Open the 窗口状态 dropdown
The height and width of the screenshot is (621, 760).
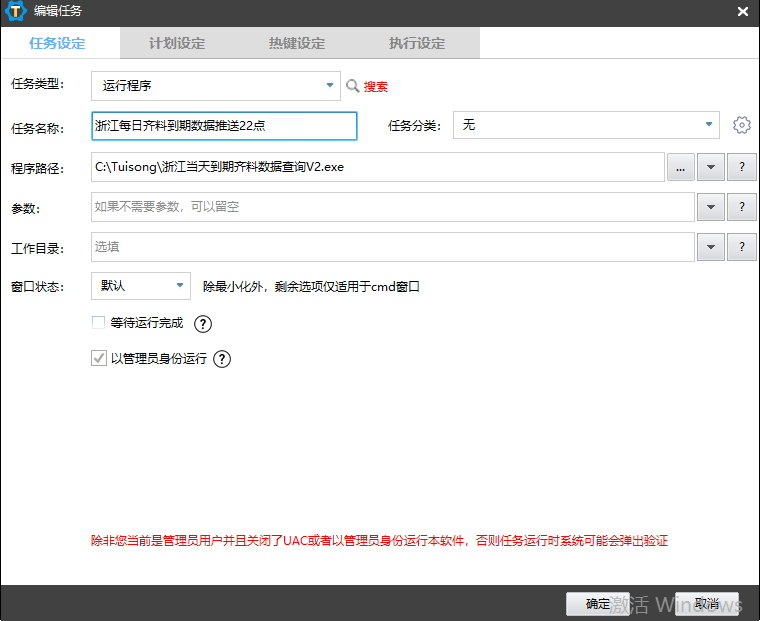point(180,286)
